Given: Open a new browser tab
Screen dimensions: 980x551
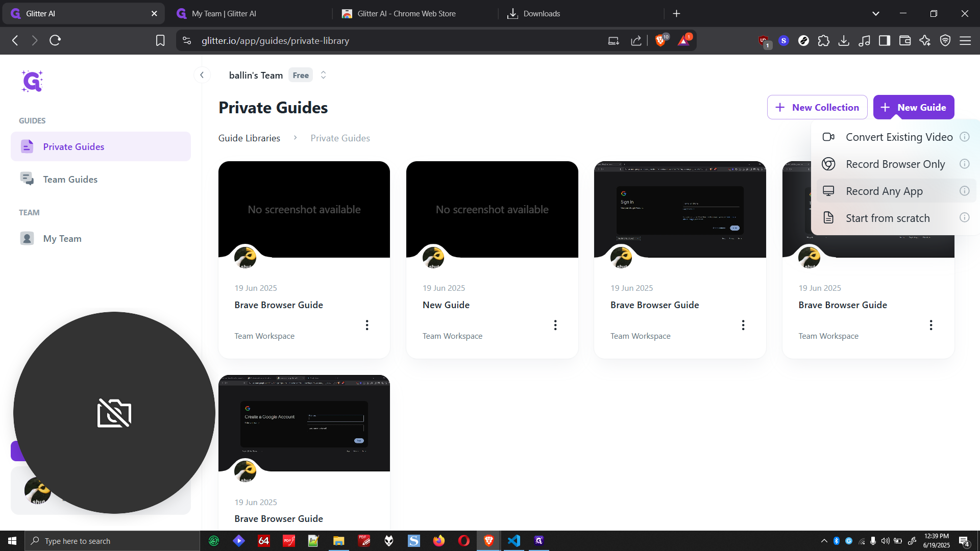Looking at the screenshot, I should pyautogui.click(x=676, y=14).
